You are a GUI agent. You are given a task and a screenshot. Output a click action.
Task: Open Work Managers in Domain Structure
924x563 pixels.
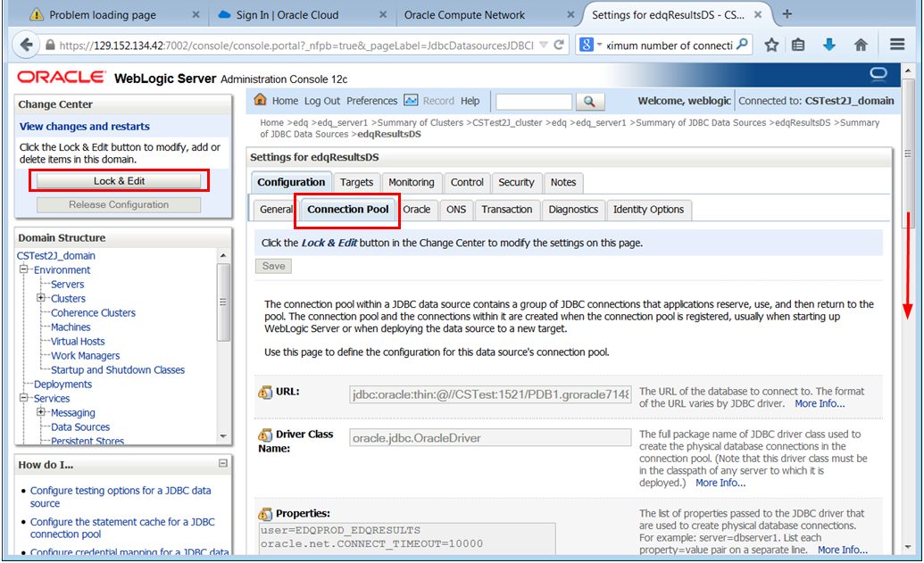pyautogui.click(x=85, y=356)
